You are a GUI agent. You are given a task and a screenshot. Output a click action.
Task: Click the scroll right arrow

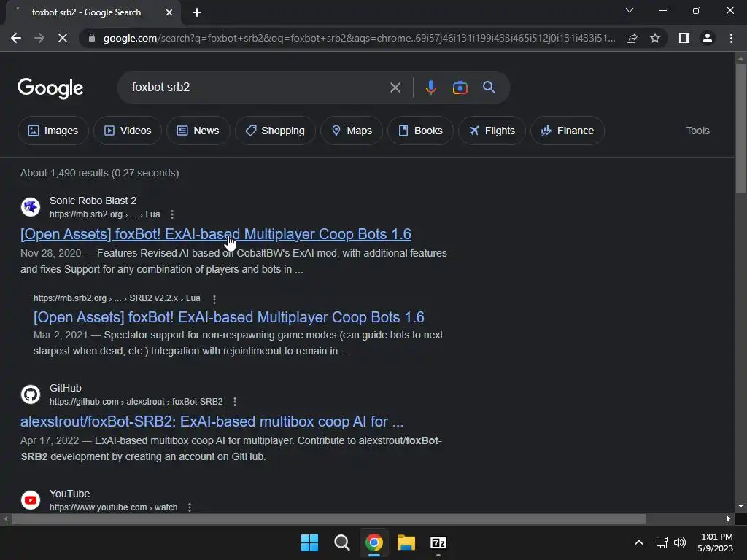729,518
